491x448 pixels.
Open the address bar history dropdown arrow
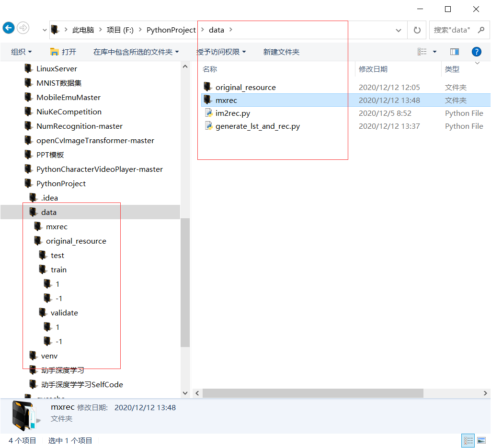pyautogui.click(x=398, y=30)
